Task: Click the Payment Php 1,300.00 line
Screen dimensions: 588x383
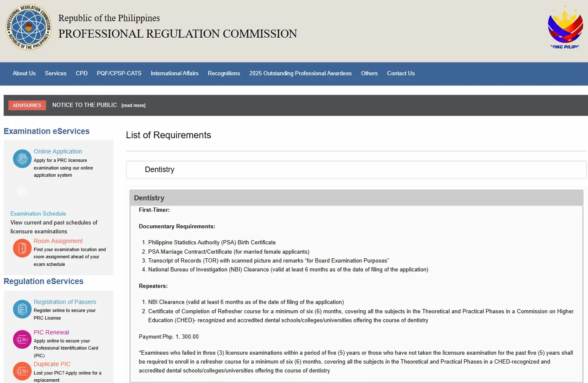Action: pos(169,336)
